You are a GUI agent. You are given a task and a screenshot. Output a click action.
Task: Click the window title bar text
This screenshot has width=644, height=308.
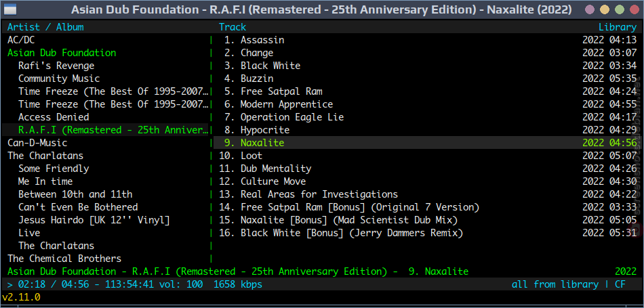pos(321,9)
